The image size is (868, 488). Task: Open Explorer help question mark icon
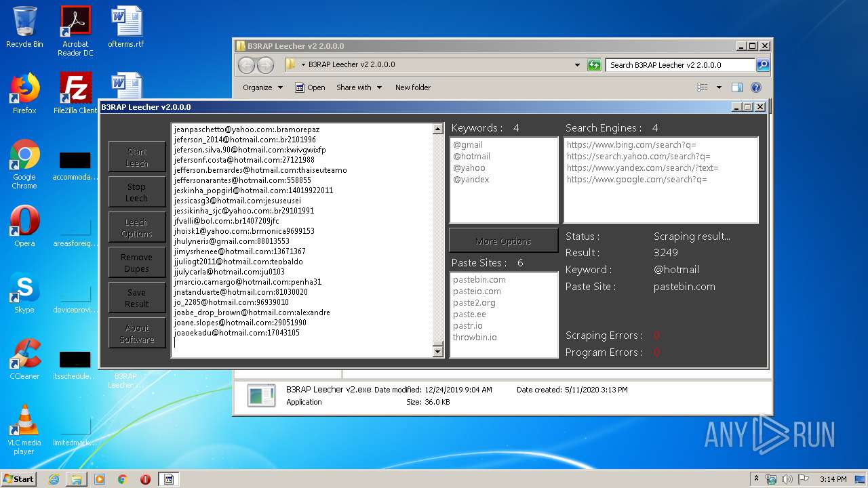756,87
